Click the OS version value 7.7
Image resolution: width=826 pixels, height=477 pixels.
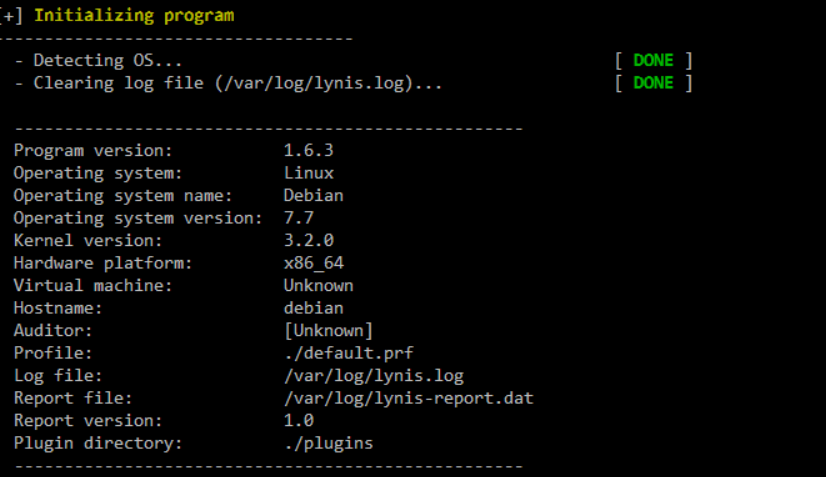click(x=298, y=218)
